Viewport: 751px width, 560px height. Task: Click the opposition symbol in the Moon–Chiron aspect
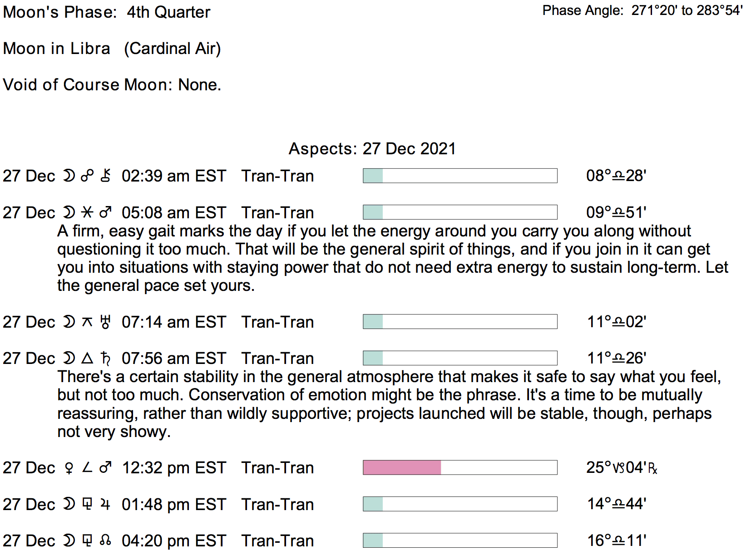87,176
